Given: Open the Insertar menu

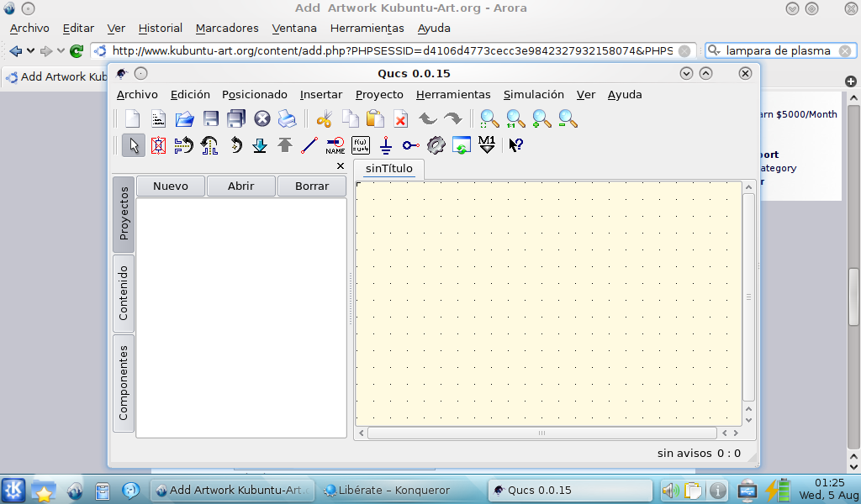Looking at the screenshot, I should coord(321,94).
